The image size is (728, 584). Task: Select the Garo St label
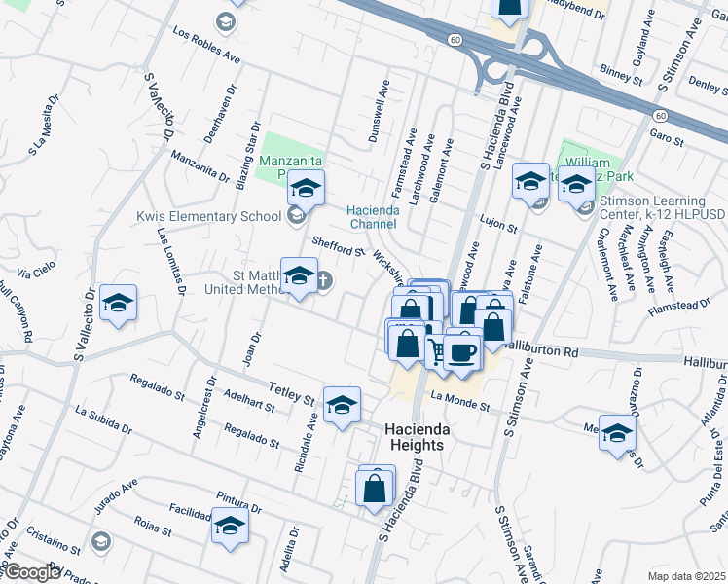click(x=667, y=138)
